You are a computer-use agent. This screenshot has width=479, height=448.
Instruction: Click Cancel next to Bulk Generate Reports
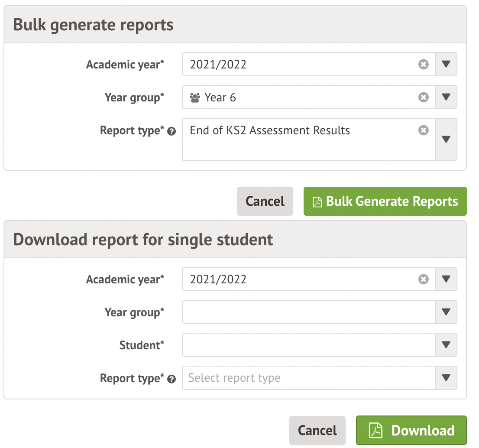(265, 201)
